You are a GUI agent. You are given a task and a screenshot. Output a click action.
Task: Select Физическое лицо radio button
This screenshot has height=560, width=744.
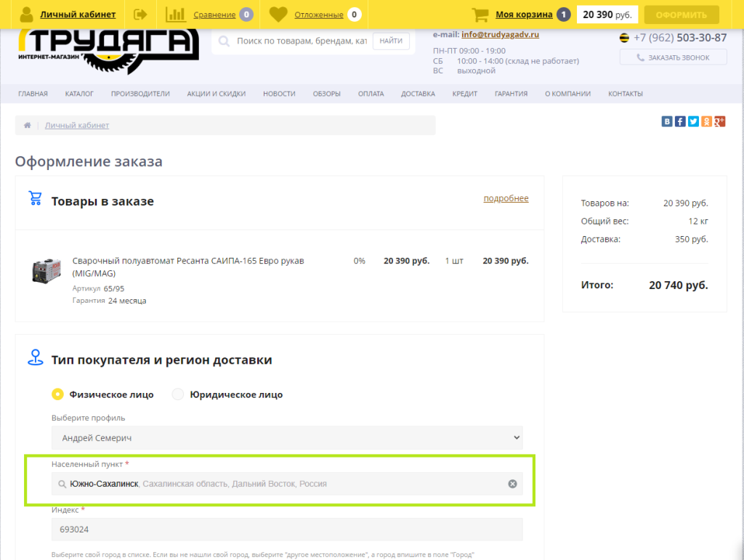pos(57,394)
